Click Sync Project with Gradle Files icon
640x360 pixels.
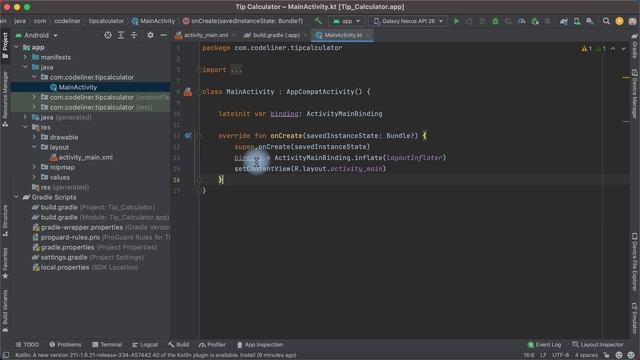[564, 21]
